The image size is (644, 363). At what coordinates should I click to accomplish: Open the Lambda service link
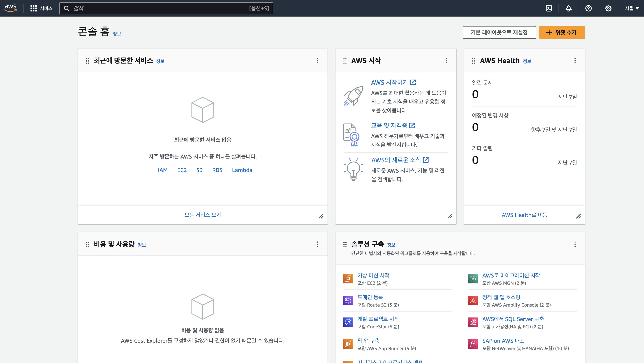[242, 170]
